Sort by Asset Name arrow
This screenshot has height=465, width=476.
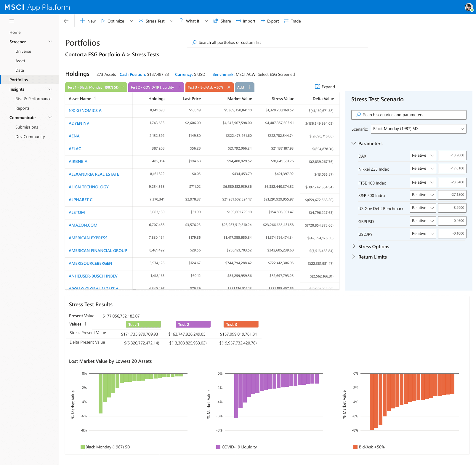click(95, 98)
